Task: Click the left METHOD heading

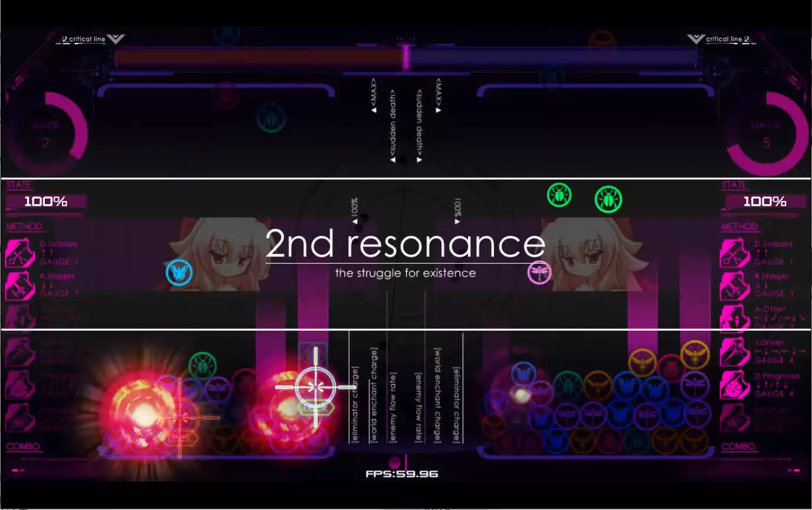Action: [x=24, y=226]
